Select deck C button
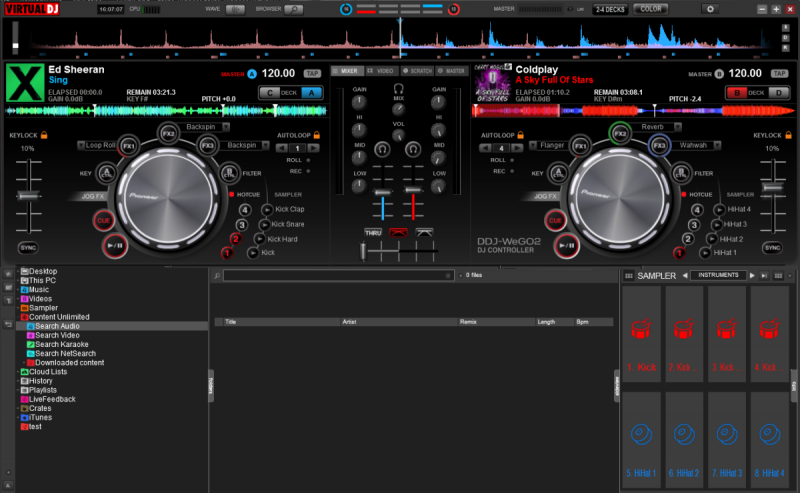800x493 pixels. [x=270, y=93]
